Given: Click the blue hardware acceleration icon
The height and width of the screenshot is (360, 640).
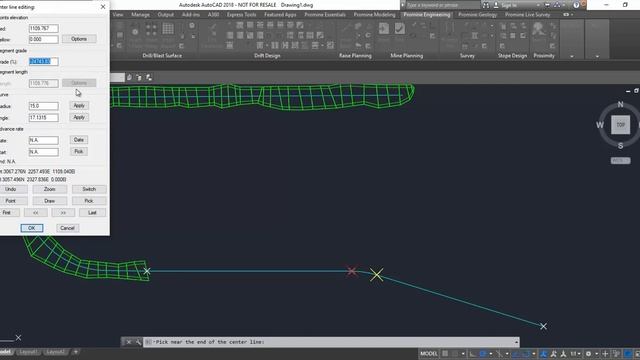Looking at the screenshot, I should tap(628, 353).
